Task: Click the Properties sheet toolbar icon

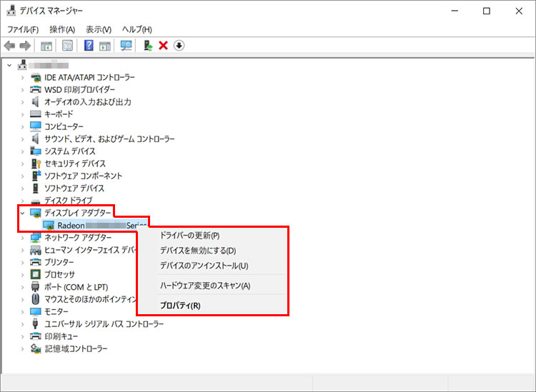Action: point(67,46)
